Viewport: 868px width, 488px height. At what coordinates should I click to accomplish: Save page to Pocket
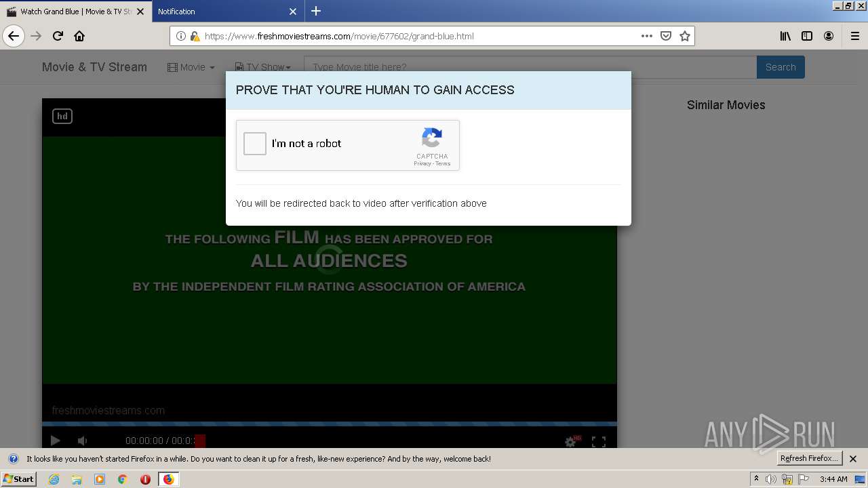pyautogui.click(x=666, y=36)
